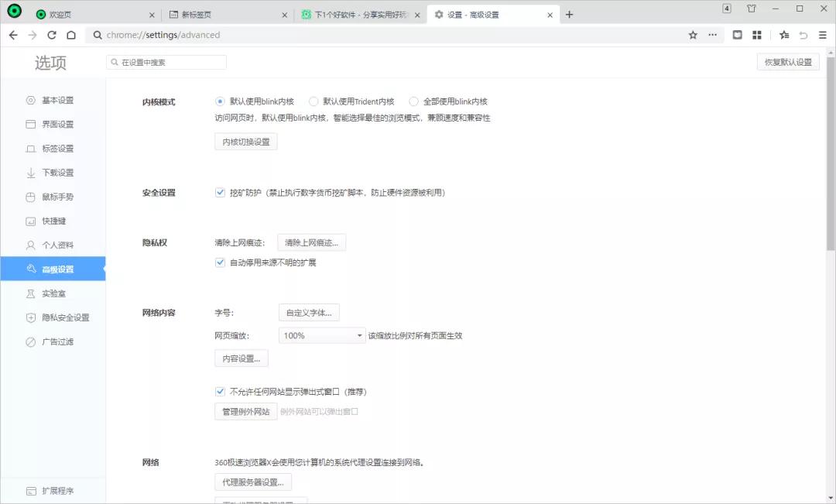Screen dimensions: 836x504
Task: Select the 默认使用Trident内核 radio button
Action: click(313, 101)
